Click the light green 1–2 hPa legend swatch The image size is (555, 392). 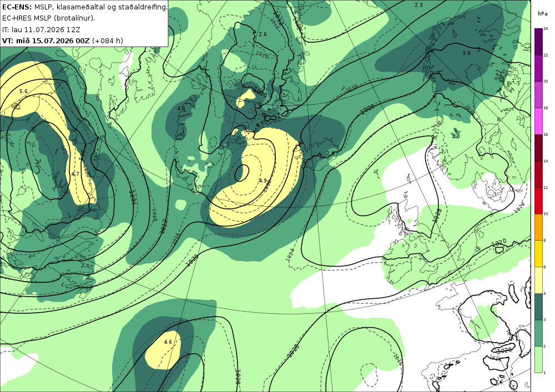[x=539, y=359]
